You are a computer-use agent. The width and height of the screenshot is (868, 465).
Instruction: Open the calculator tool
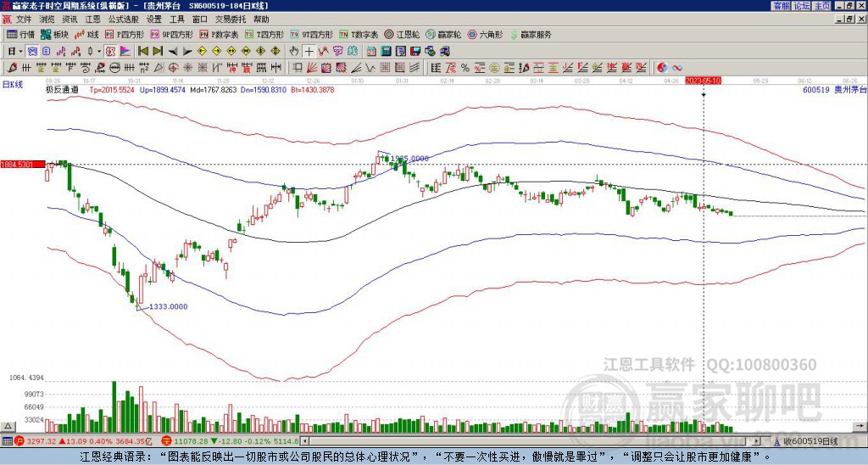(x=387, y=52)
